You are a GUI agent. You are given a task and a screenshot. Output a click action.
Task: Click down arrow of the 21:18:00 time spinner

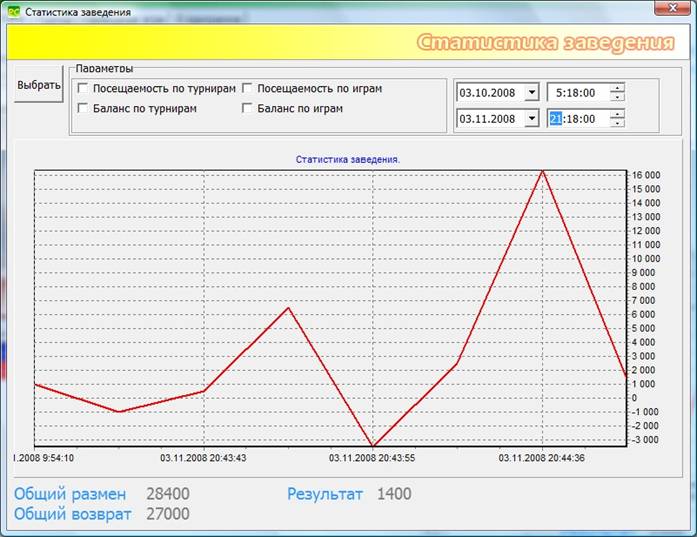click(x=617, y=124)
